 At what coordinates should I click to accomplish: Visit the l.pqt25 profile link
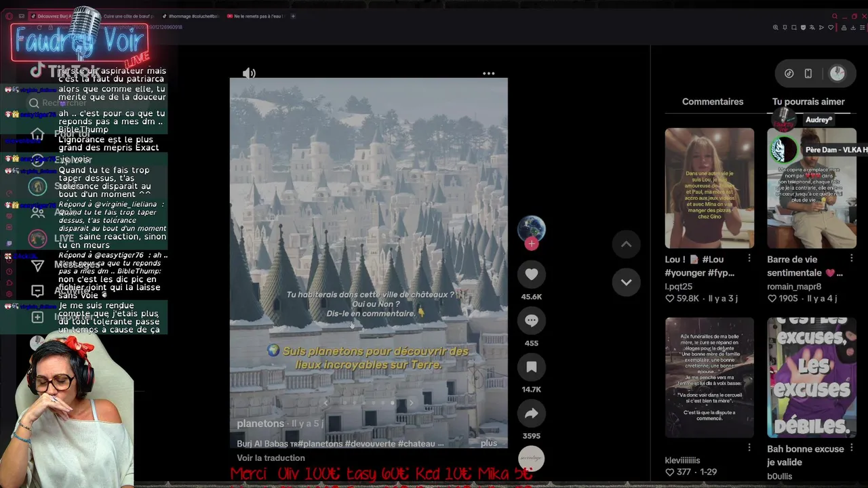(x=679, y=287)
